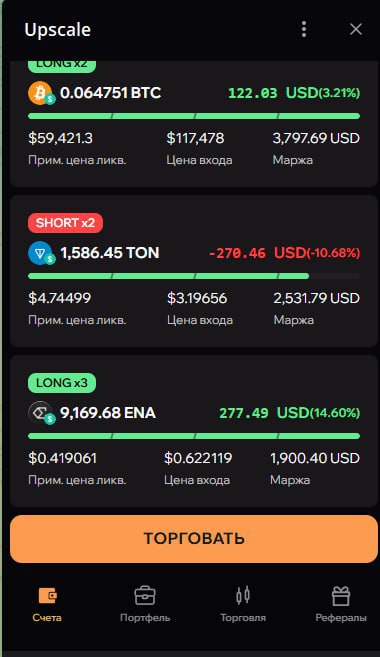This screenshot has width=380, height=657.
Task: Click the TON coin icon
Action: pos(41,253)
